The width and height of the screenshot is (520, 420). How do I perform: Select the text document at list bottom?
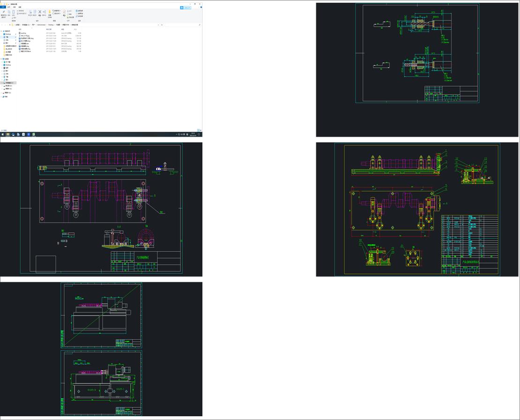click(x=26, y=52)
